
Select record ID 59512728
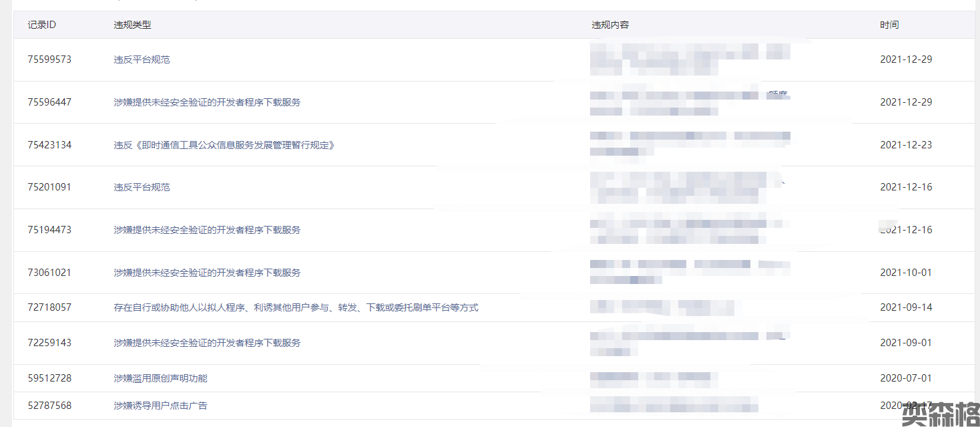(49, 378)
